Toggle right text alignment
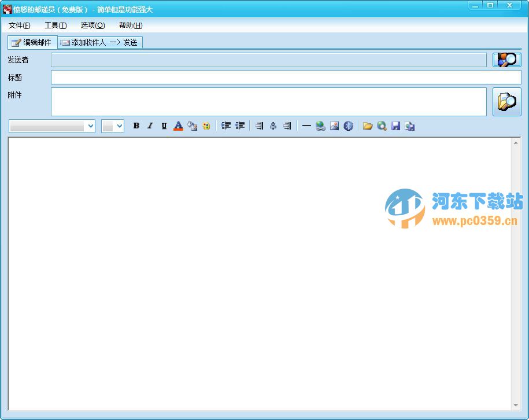 [x=286, y=126]
